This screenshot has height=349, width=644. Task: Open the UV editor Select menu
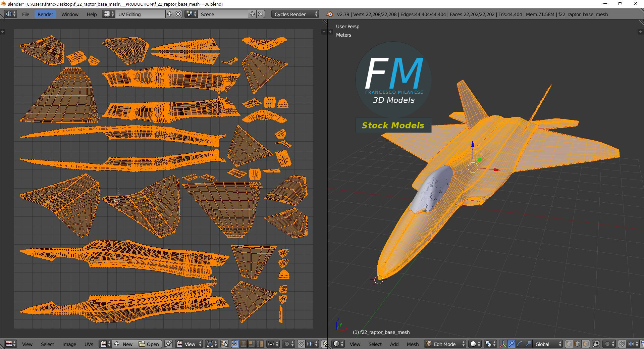[47, 344]
